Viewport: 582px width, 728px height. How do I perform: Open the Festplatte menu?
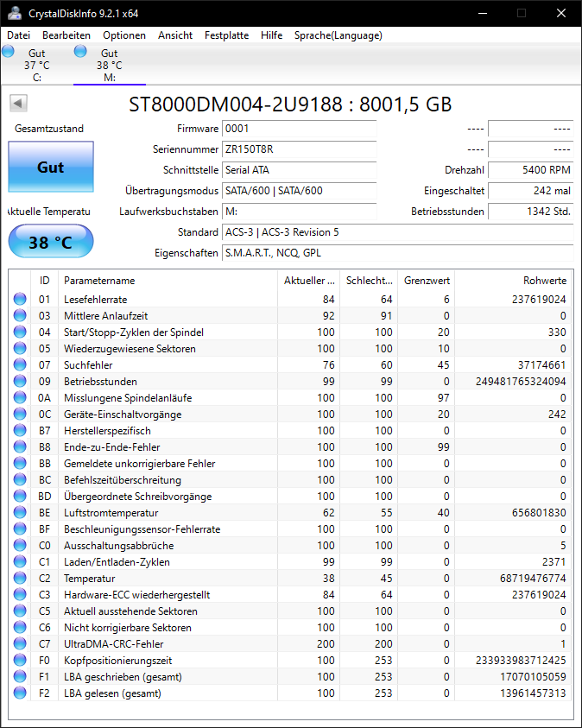226,35
